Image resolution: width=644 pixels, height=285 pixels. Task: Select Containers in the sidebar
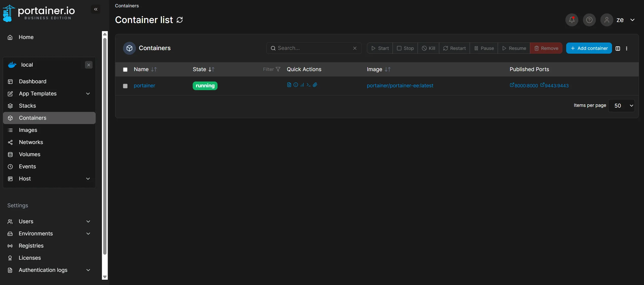(49, 118)
